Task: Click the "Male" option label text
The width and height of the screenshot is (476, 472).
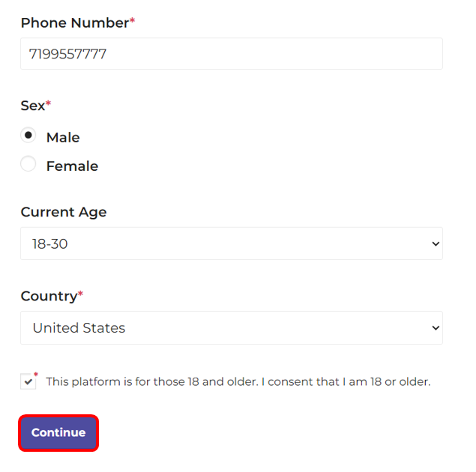Action: 63,138
